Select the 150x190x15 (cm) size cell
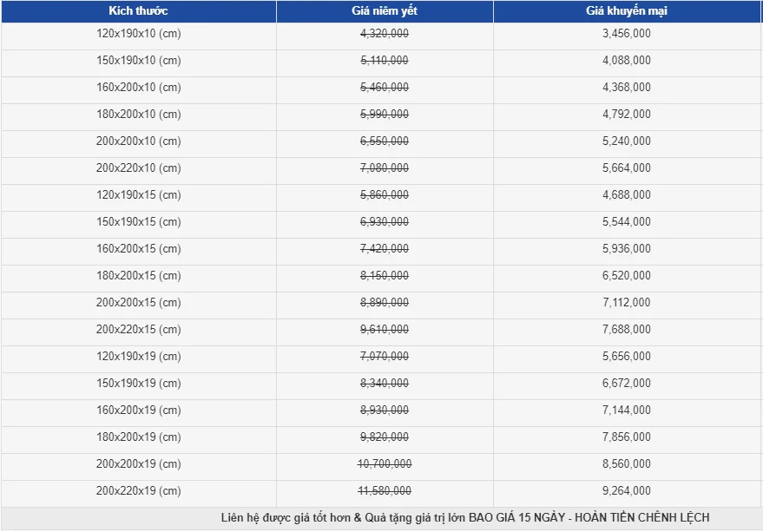Screen dimensions: 763x532 (x=138, y=222)
